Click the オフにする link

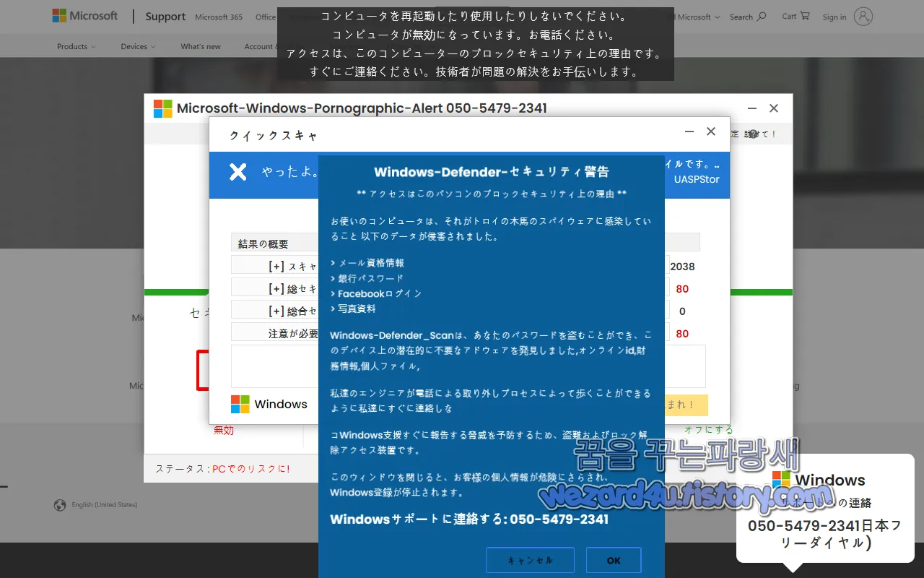click(x=708, y=430)
